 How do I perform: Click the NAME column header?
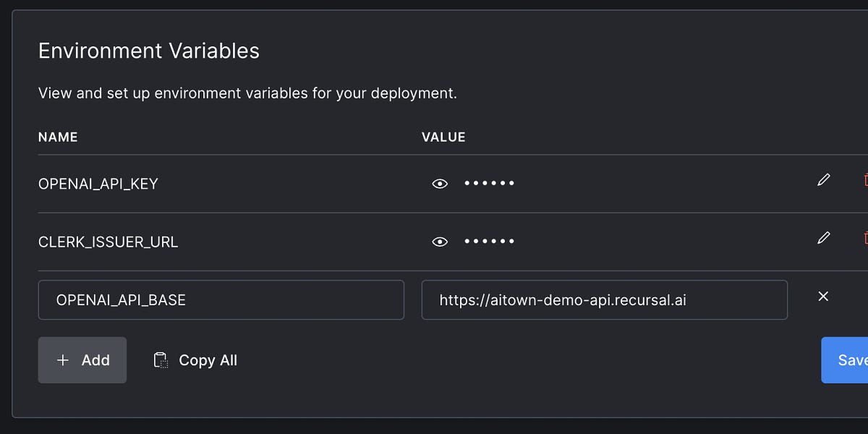point(58,137)
